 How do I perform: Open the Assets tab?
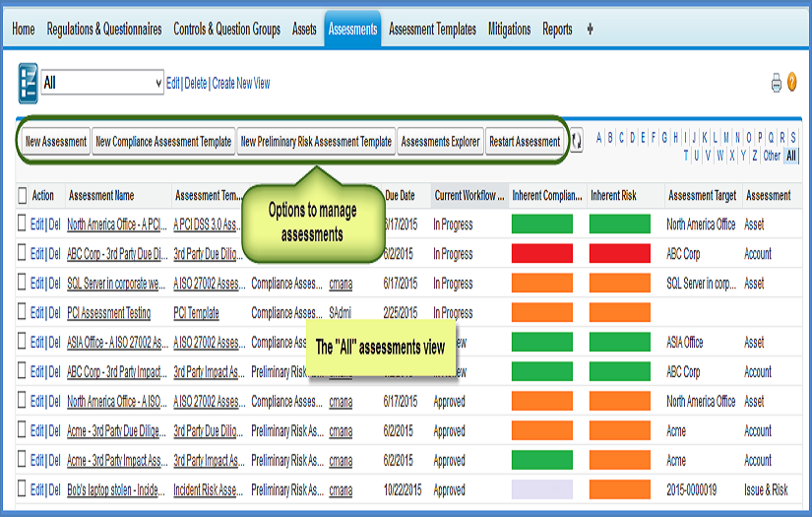[x=304, y=29]
